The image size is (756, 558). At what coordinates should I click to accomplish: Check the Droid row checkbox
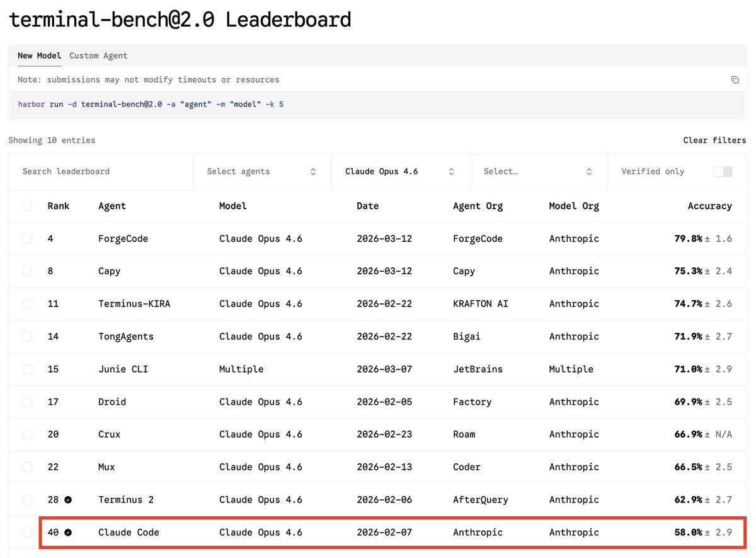coord(27,402)
